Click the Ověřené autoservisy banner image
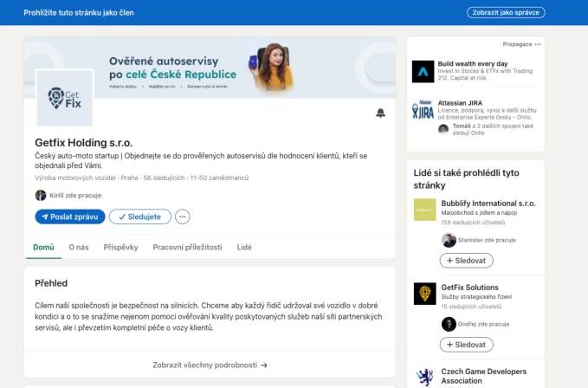This screenshot has width=588, height=388. (x=210, y=68)
